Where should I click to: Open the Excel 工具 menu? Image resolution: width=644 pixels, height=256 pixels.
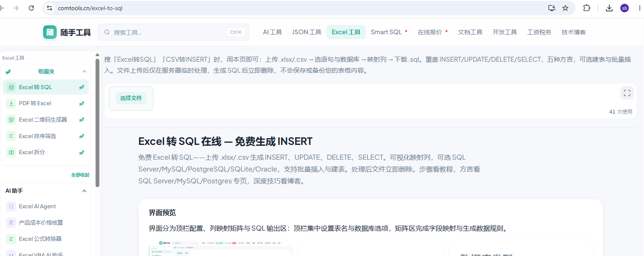tap(346, 32)
